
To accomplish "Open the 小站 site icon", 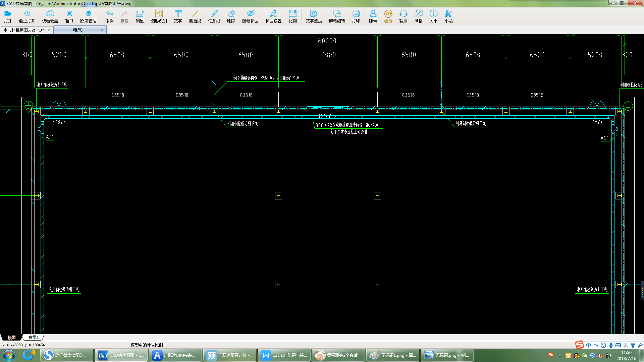I will pos(448,16).
